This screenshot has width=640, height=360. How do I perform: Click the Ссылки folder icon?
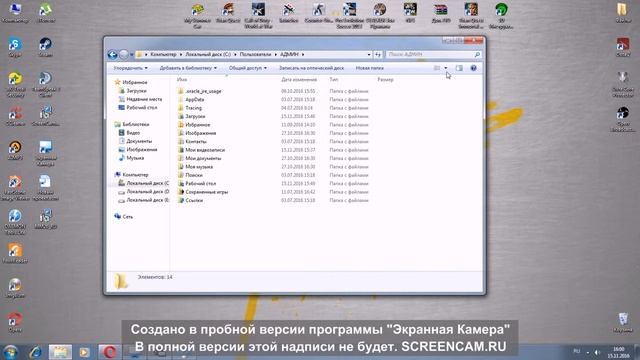pyautogui.click(x=181, y=200)
